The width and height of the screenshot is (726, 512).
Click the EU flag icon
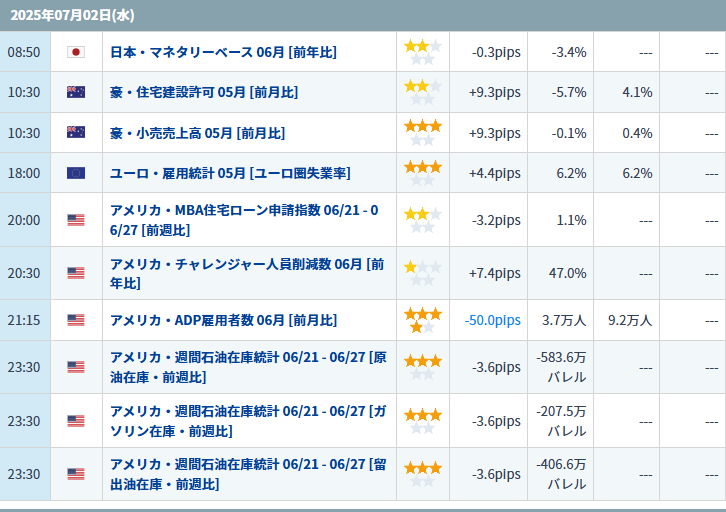click(x=76, y=173)
